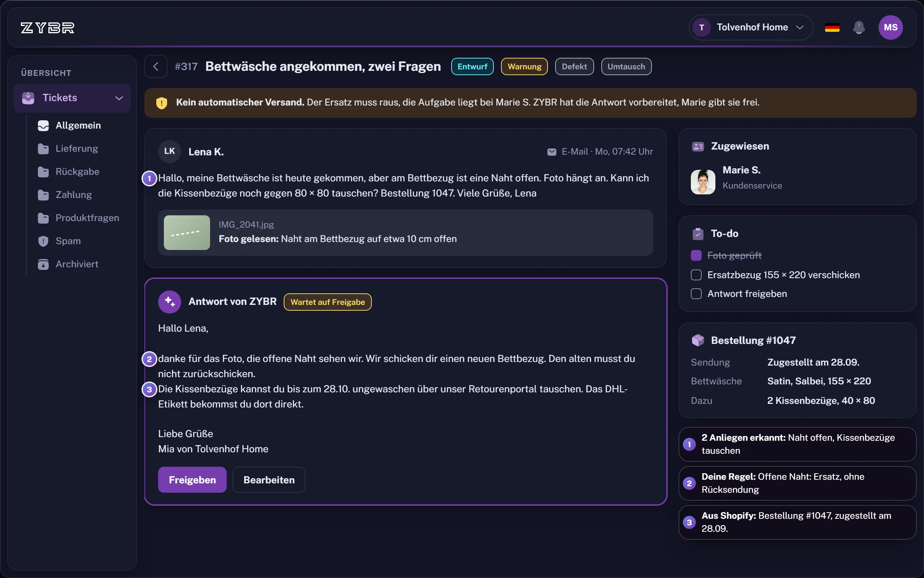Click the ZYBR sparkle assistant icon
The image size is (924, 578).
coord(170,302)
